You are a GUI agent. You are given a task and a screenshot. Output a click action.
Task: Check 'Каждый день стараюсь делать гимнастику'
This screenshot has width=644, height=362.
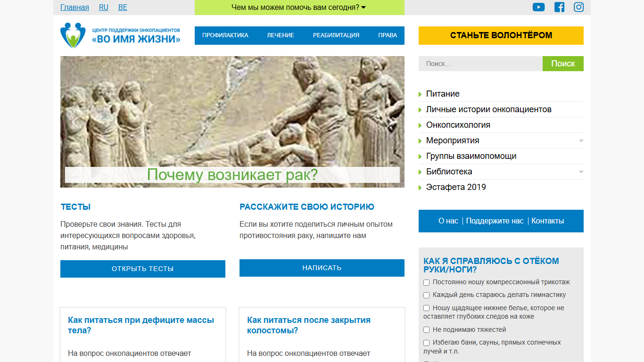coord(426,295)
